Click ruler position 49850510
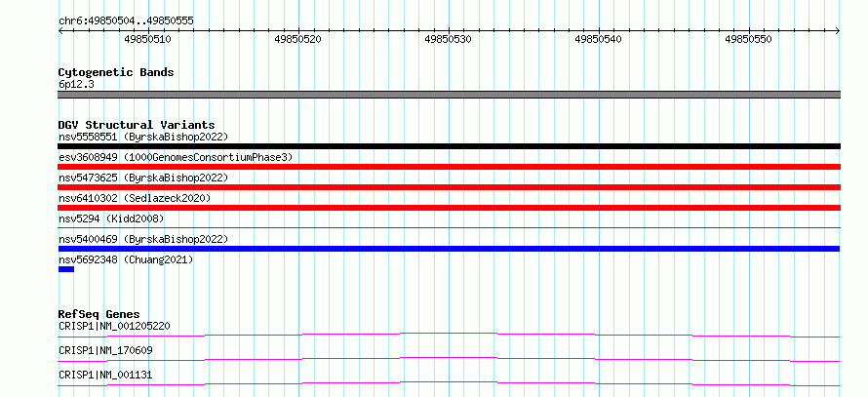The width and height of the screenshot is (868, 397). point(148,39)
